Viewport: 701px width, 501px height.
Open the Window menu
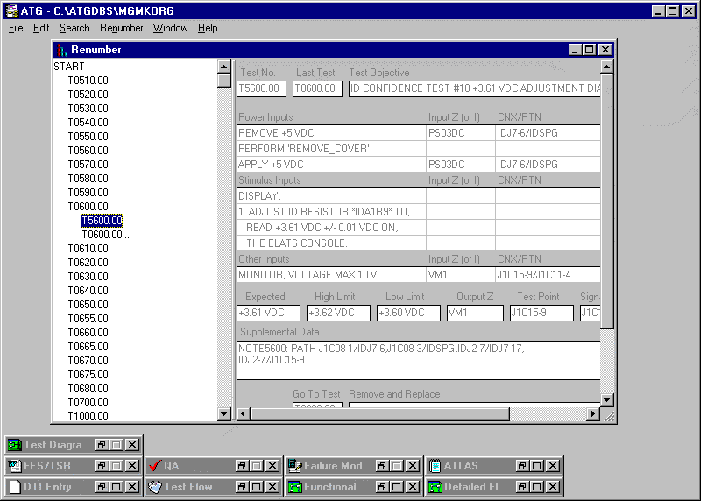point(170,28)
